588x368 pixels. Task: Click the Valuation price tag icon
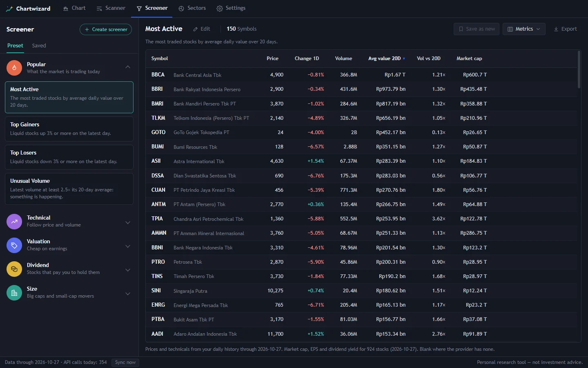[x=14, y=245]
